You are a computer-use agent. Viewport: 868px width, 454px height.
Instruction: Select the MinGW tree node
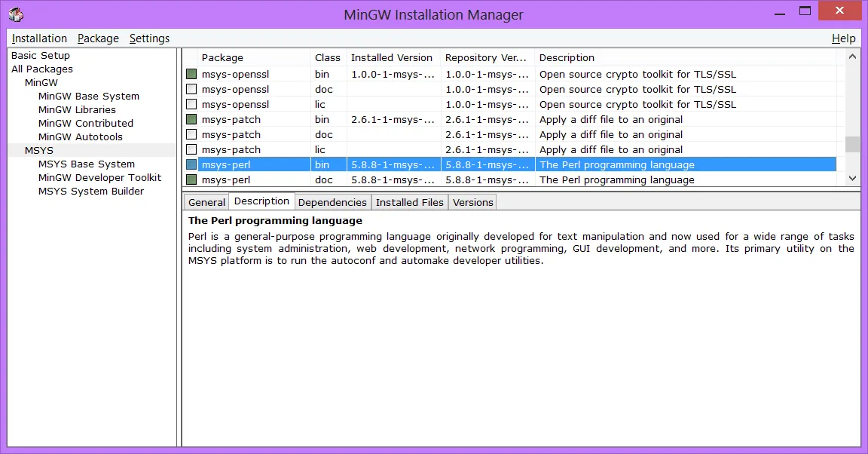point(41,82)
